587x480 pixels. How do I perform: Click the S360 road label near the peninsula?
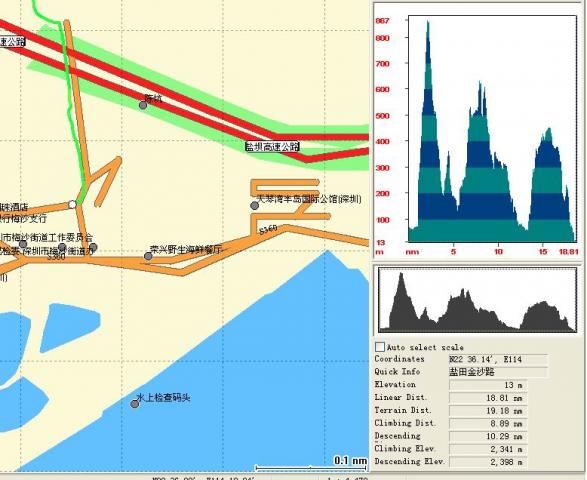click(x=268, y=229)
